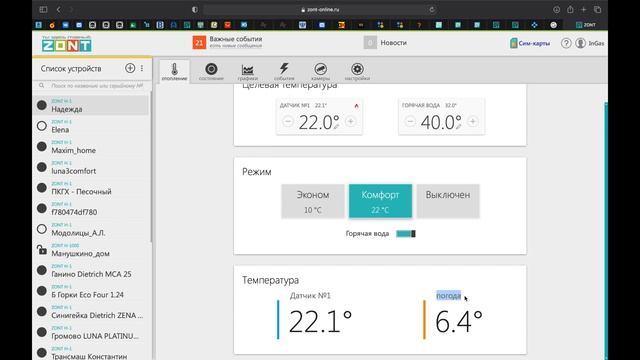
Task: Open the Отопление thermometer tab
Action: tap(174, 71)
